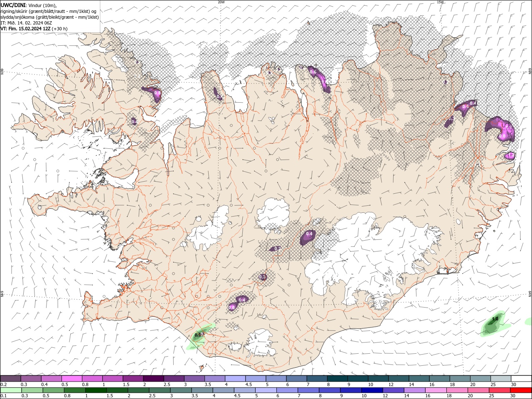Click the 20W longitude label at the top

click(x=221, y=2)
